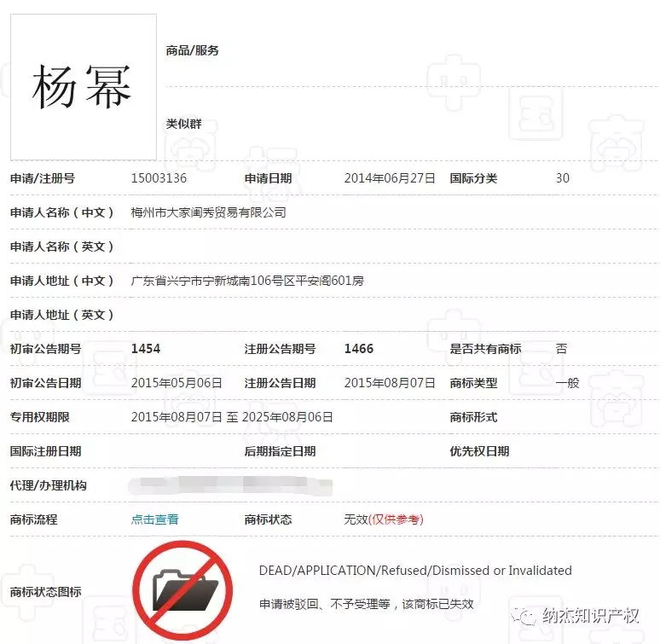
Task: Click international class value 30
Action: click(x=562, y=178)
